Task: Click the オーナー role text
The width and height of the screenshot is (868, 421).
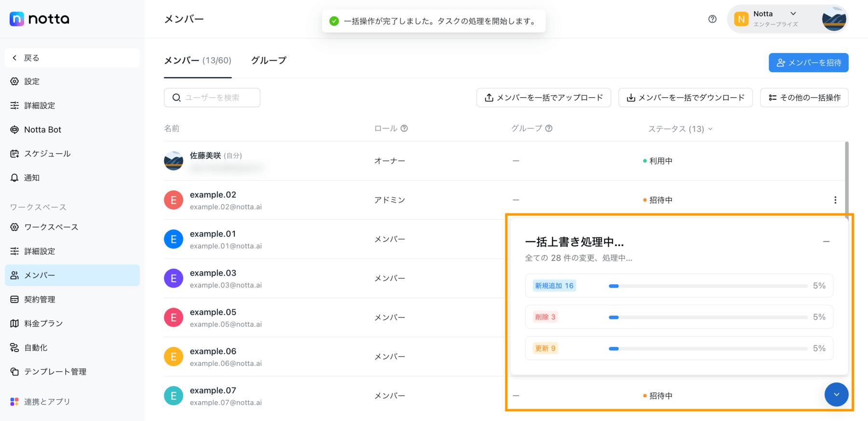Action: (390, 161)
